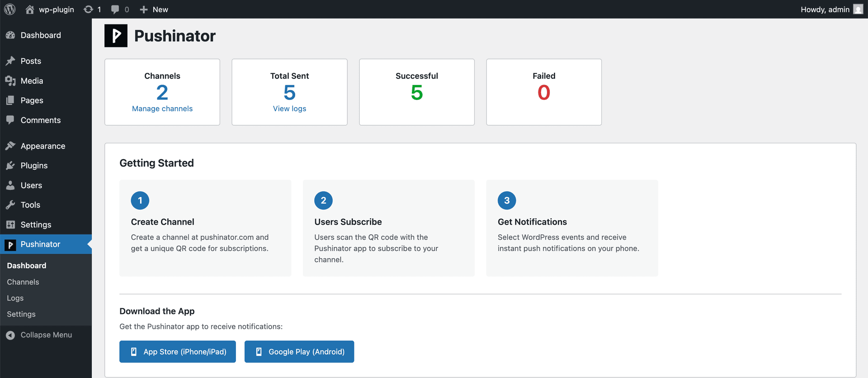
Task: Click the Media icon in sidebar
Action: pyautogui.click(x=10, y=80)
